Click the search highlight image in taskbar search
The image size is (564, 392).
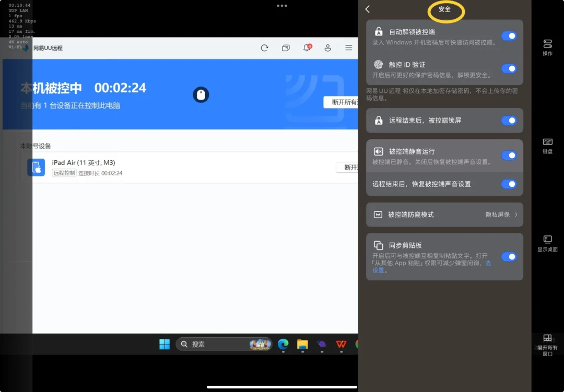(x=260, y=344)
